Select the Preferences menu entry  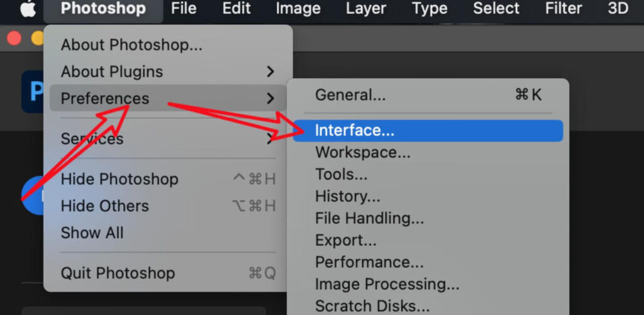coord(168,99)
